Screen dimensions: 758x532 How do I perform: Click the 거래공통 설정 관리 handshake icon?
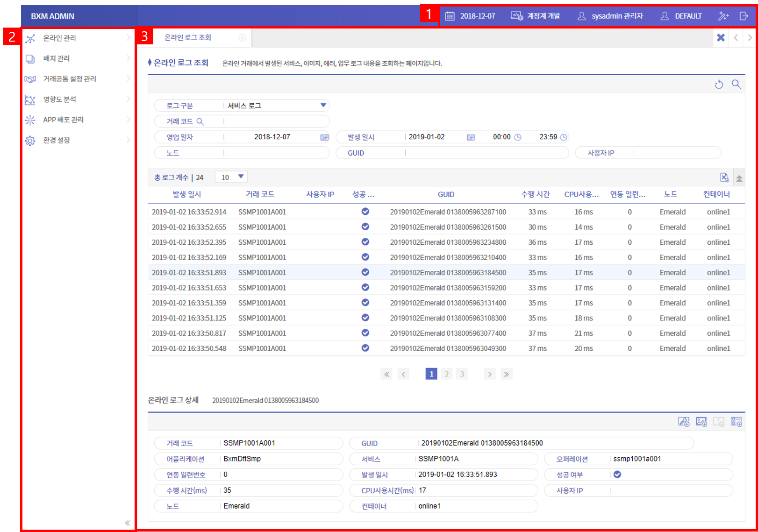[x=30, y=79]
